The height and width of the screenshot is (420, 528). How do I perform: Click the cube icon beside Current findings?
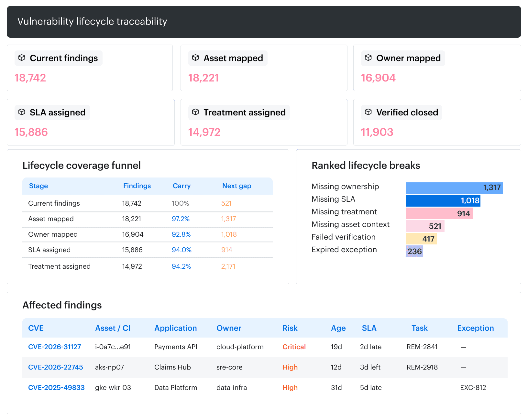[22, 58]
